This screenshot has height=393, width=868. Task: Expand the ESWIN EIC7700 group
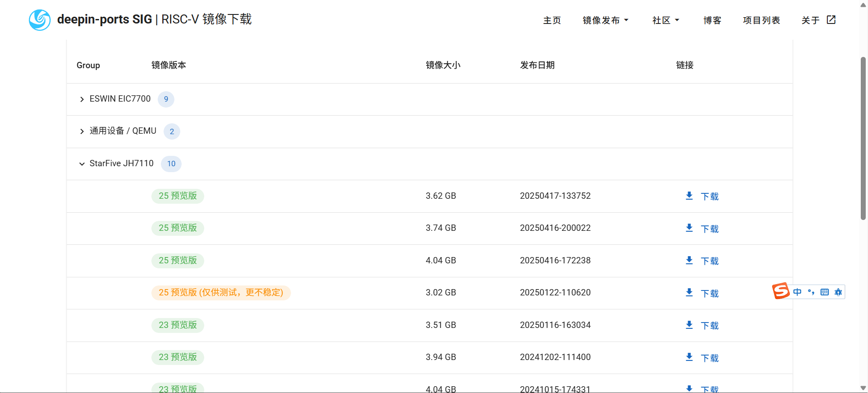click(82, 99)
